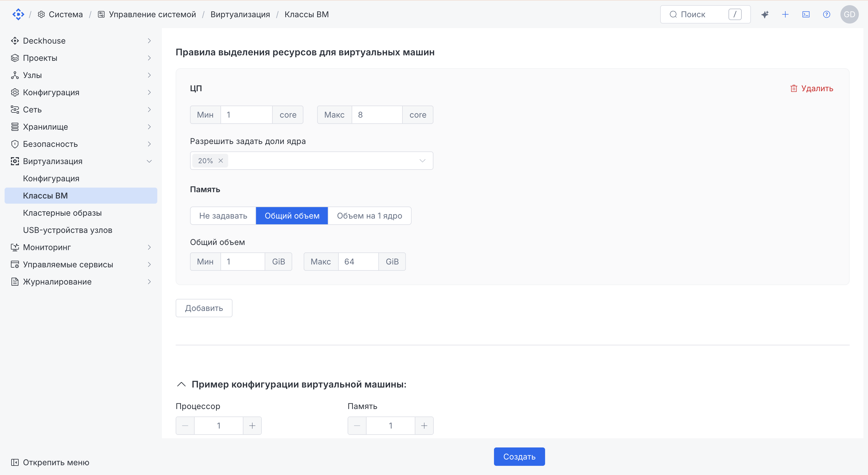This screenshot has height=475, width=868.
Task: Expand the Журналирование menu chevron
Action: [x=149, y=282]
